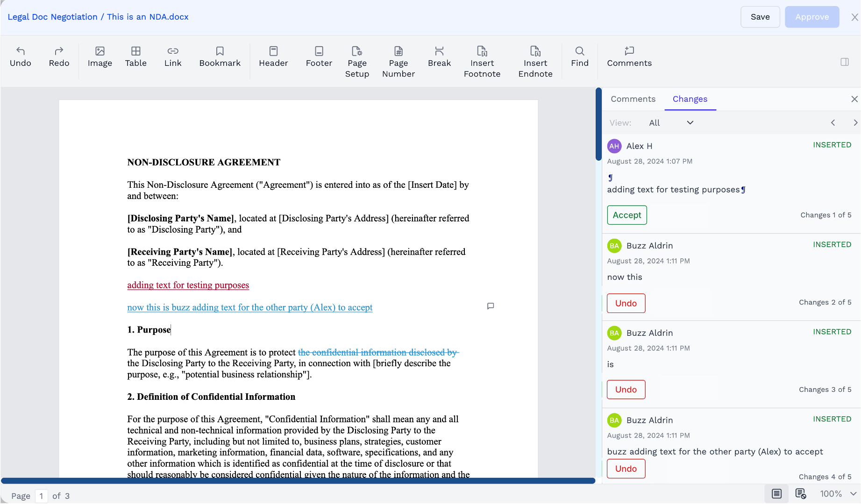The width and height of the screenshot is (861, 504).
Task: Click Insert Footnote
Action: [482, 62]
